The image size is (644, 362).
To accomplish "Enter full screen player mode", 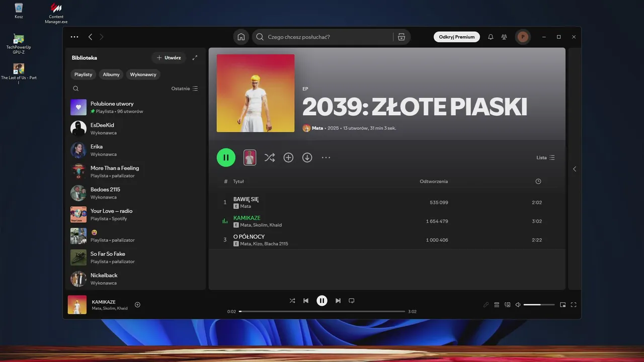I will (573, 305).
